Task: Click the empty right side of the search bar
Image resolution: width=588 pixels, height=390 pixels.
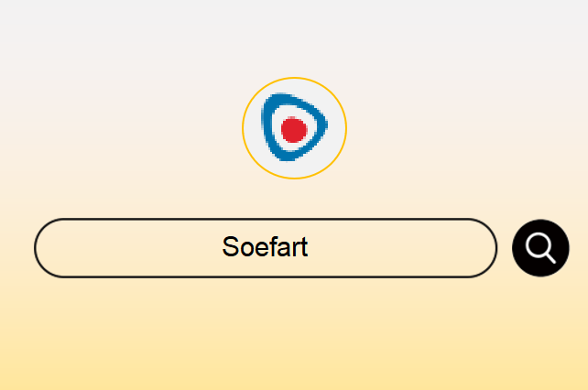Action: tap(403, 248)
